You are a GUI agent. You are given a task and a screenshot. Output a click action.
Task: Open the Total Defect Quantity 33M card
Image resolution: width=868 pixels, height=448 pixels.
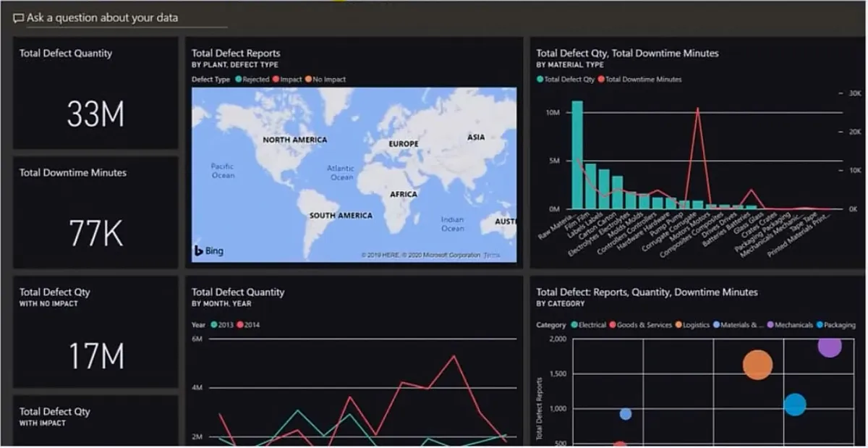[95, 93]
